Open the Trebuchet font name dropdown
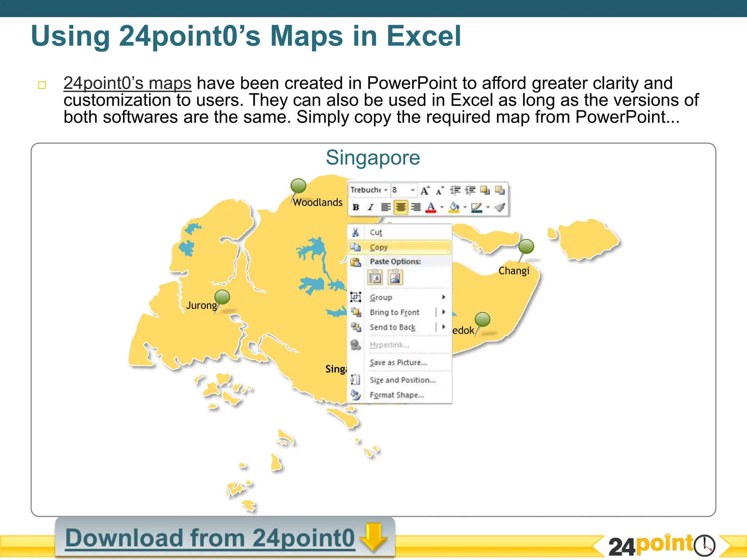747x560 pixels. [386, 190]
